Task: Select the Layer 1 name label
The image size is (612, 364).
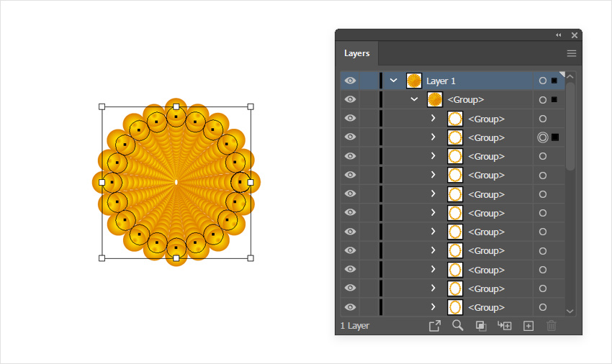Action: click(441, 81)
